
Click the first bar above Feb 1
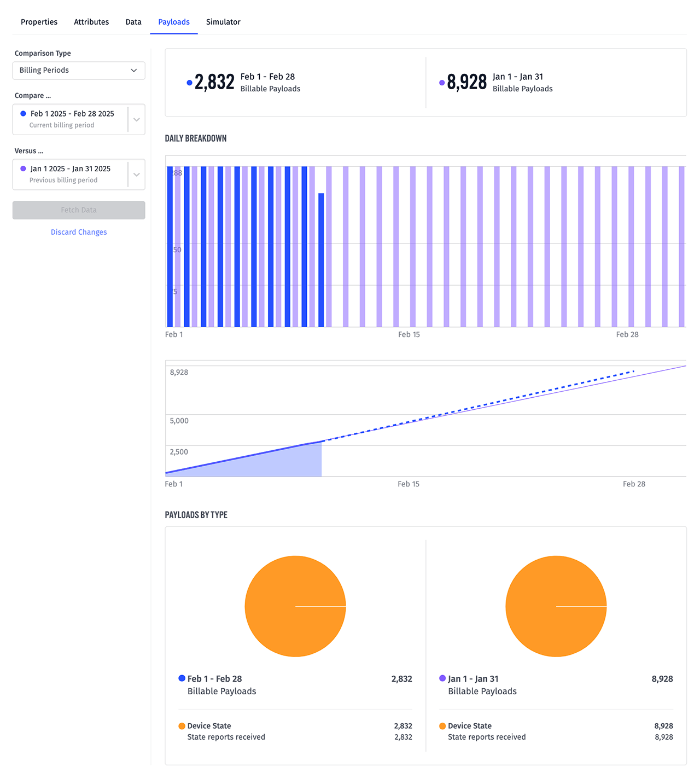[171, 246]
